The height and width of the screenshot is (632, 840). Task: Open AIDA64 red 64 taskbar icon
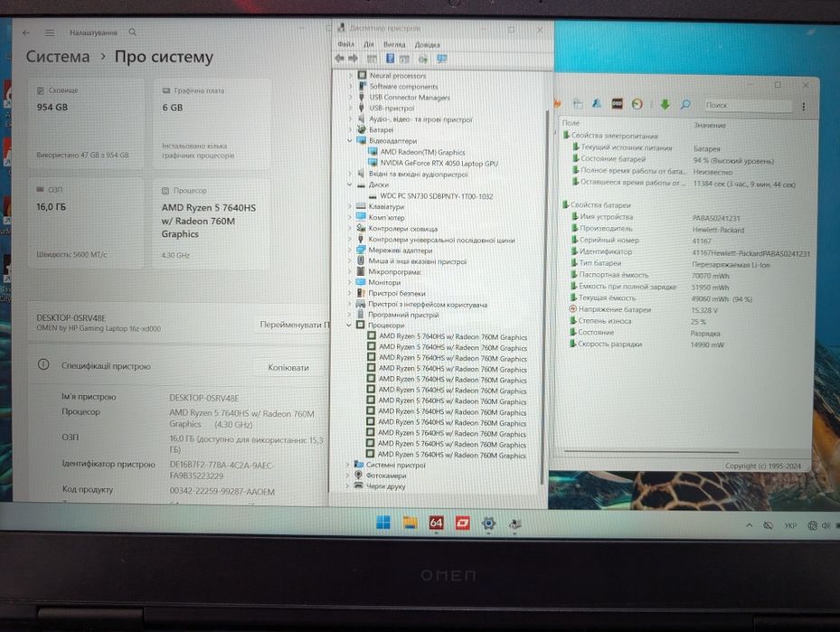pos(436,523)
